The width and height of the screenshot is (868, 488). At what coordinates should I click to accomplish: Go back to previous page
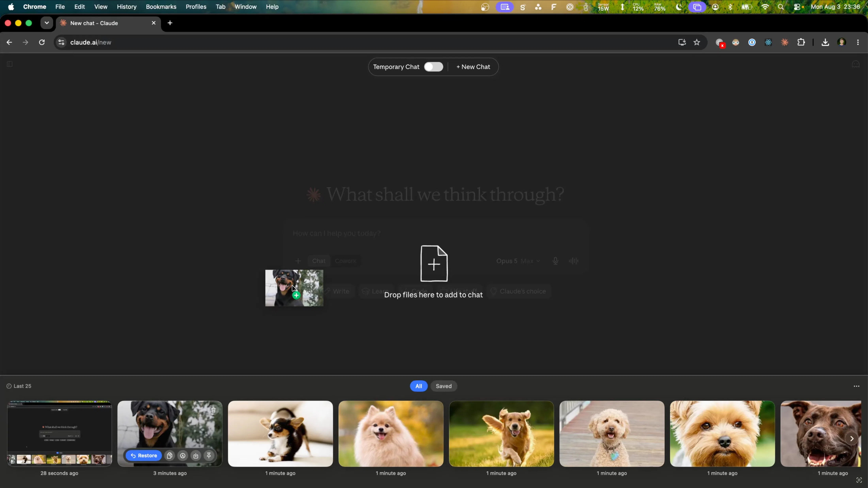click(9, 42)
